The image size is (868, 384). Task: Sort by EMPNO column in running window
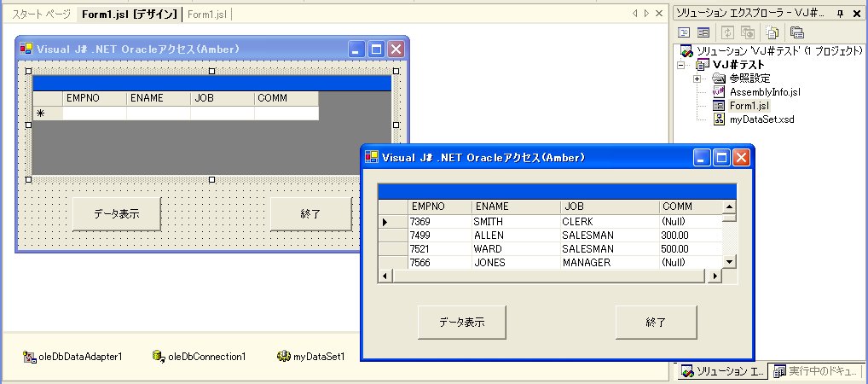440,207
